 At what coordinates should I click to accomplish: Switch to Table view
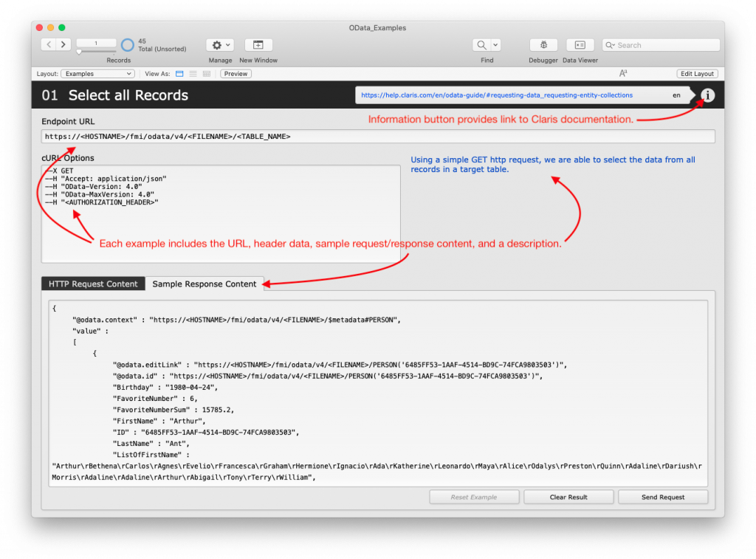(206, 74)
